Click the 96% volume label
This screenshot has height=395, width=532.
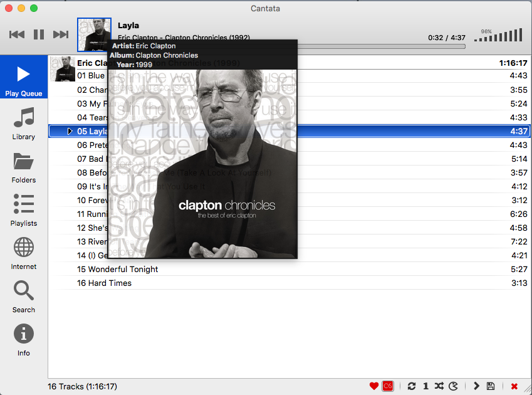[x=486, y=31]
